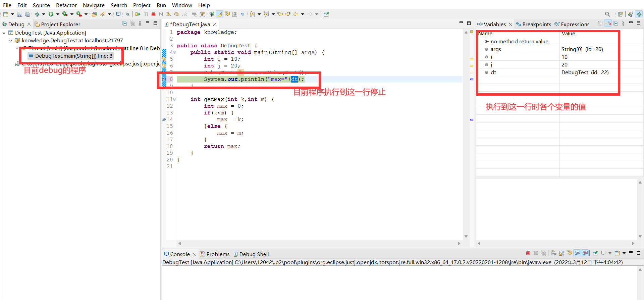Viewport: 644px width, 300px height.
Task: Click the Variables view kebab menu
Action: point(623,23)
